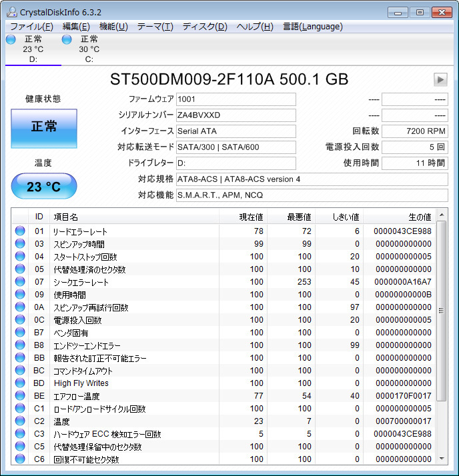Click status icon of row BC コマンドタイムアウト
Screen dimensions: 459x476
(20, 370)
